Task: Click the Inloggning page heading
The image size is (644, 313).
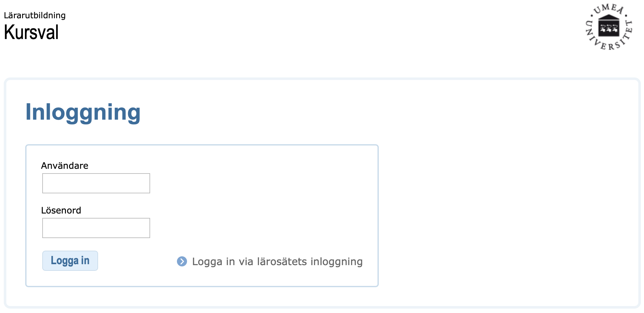Action: click(x=83, y=112)
